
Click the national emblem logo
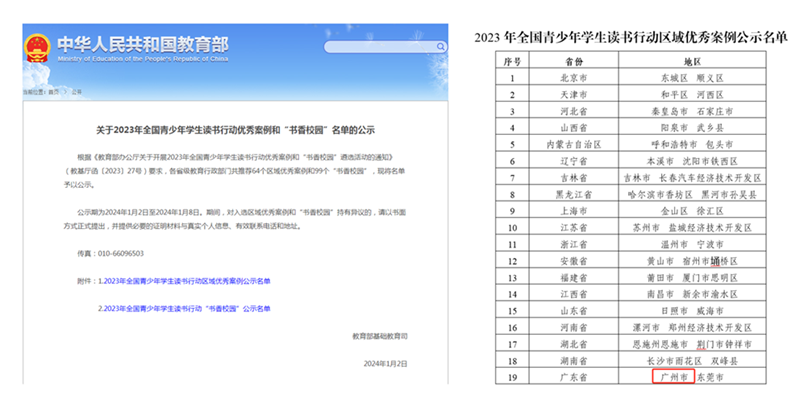pos(37,48)
